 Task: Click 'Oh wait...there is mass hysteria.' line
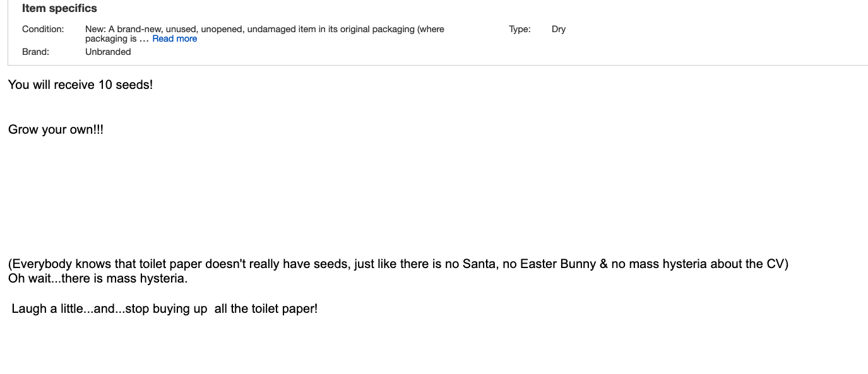click(x=98, y=278)
